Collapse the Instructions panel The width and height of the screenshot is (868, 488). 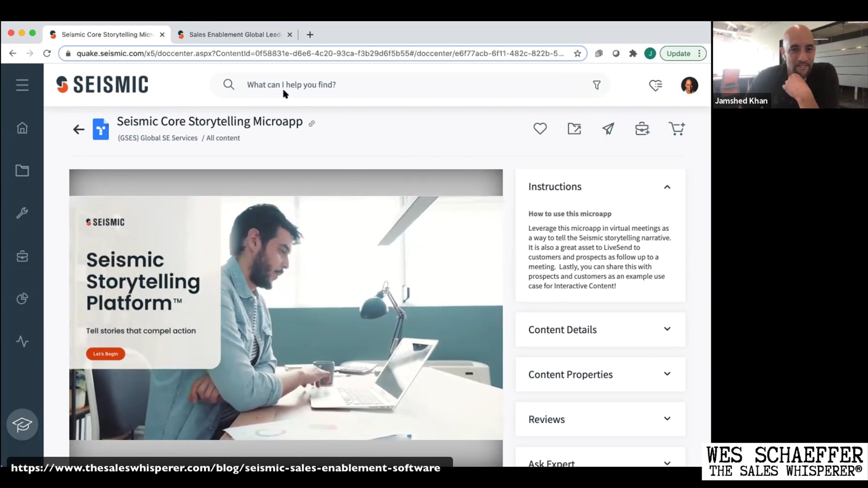[667, 187]
